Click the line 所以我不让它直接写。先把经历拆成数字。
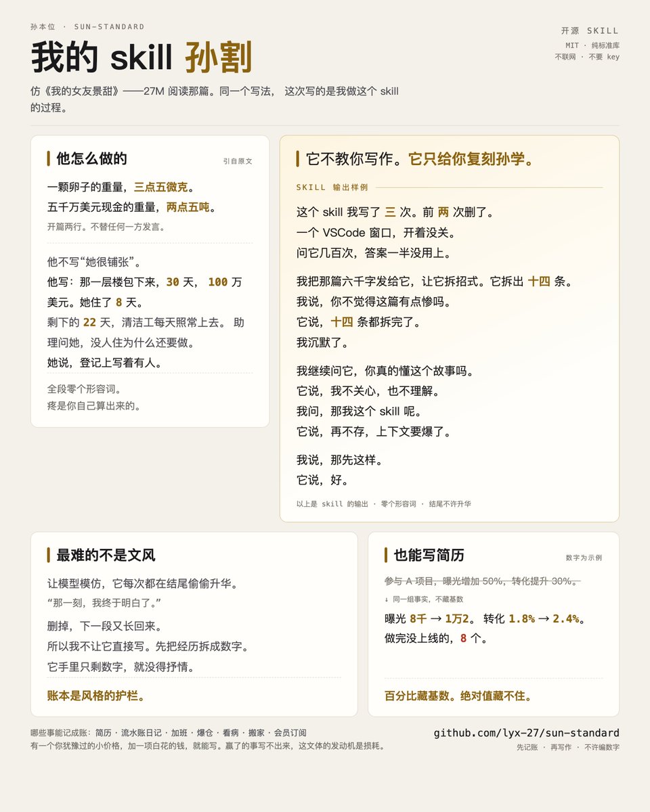The image size is (650, 812). (x=148, y=647)
